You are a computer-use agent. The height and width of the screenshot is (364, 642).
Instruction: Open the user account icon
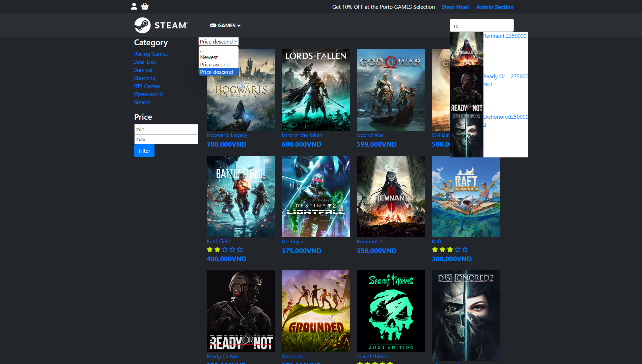134,6
